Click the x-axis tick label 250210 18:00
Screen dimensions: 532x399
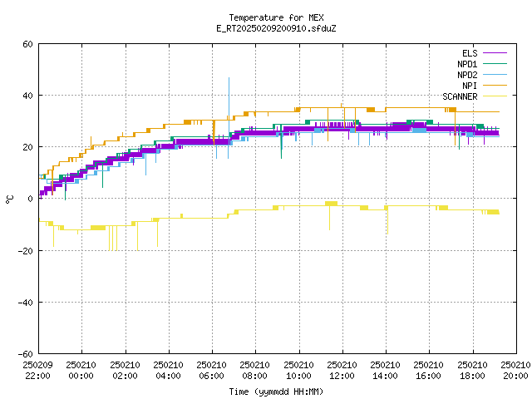tap(473, 371)
